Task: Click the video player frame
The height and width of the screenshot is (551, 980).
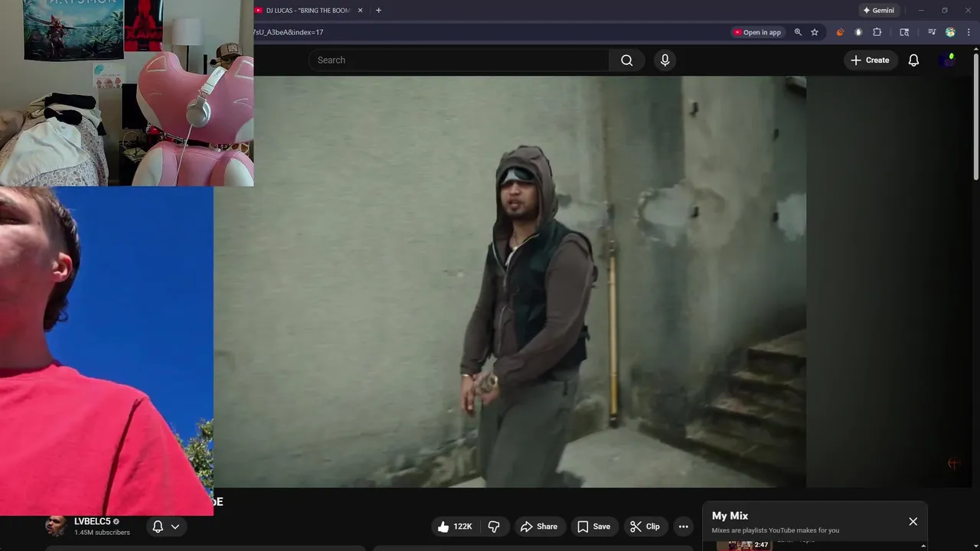Action: pyautogui.click(x=510, y=282)
